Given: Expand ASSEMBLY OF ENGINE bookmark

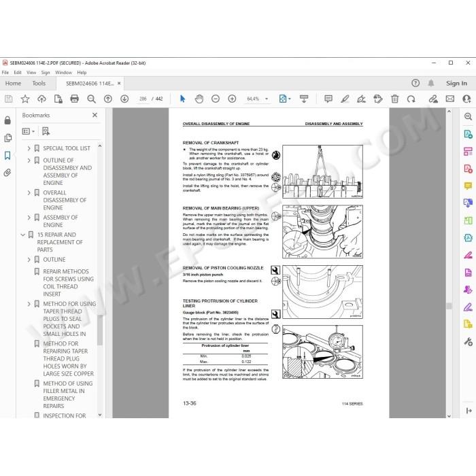Looking at the screenshot, I should pos(29,218).
